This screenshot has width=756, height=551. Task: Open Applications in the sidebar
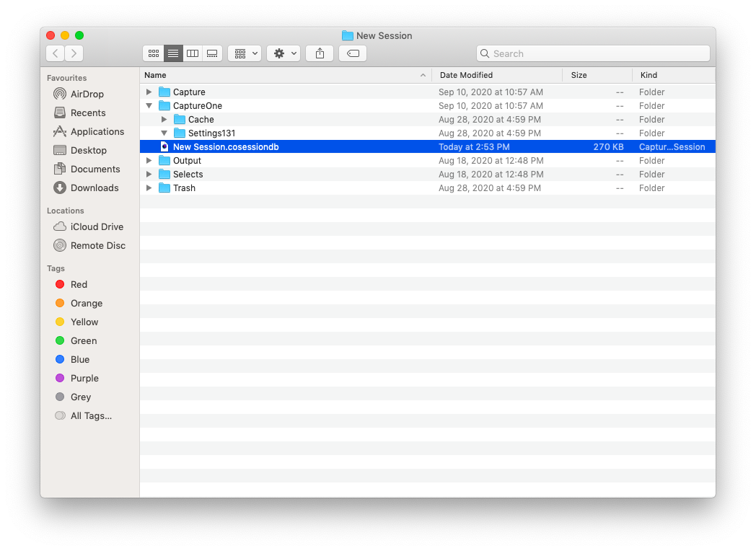tap(89, 131)
